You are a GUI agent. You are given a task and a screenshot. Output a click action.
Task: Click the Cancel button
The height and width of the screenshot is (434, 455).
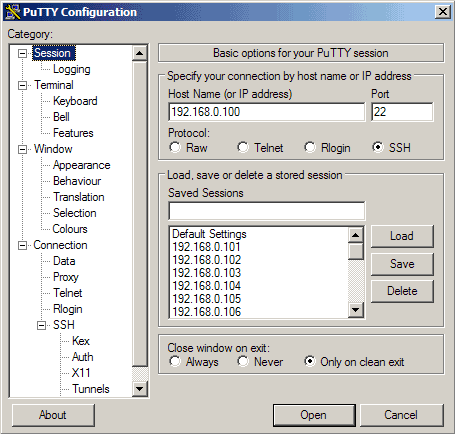(x=401, y=415)
